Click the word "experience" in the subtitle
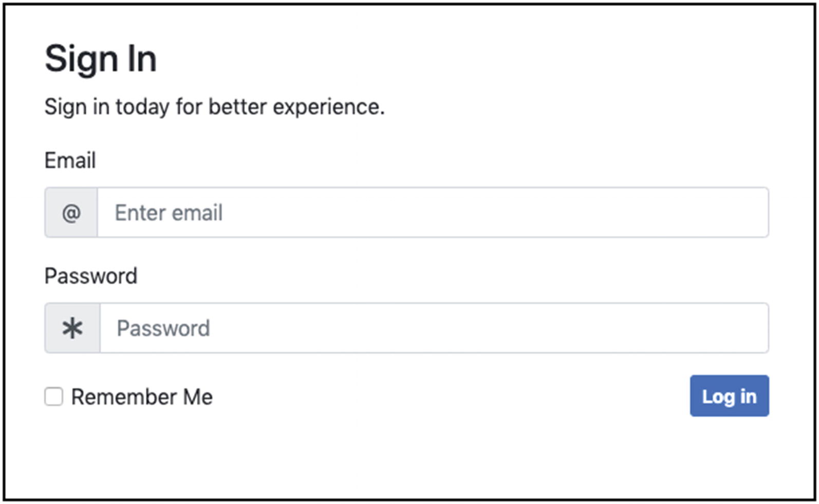Viewport: 819px width, 504px height. 328,107
